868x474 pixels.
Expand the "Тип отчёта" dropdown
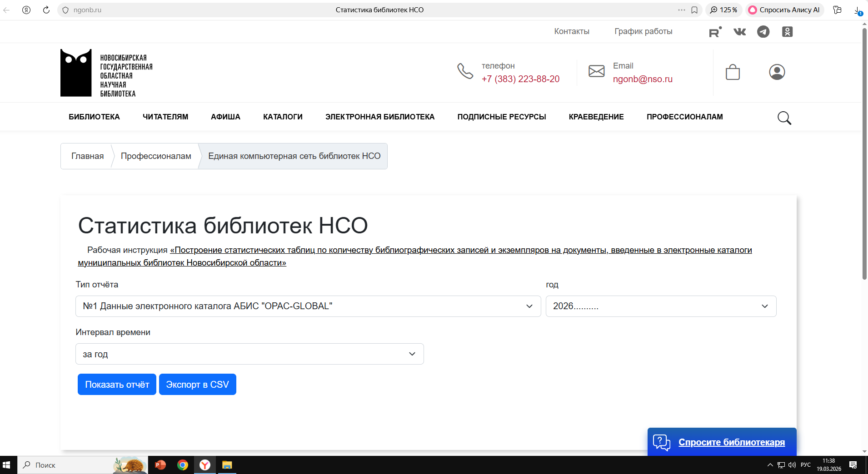click(x=308, y=306)
